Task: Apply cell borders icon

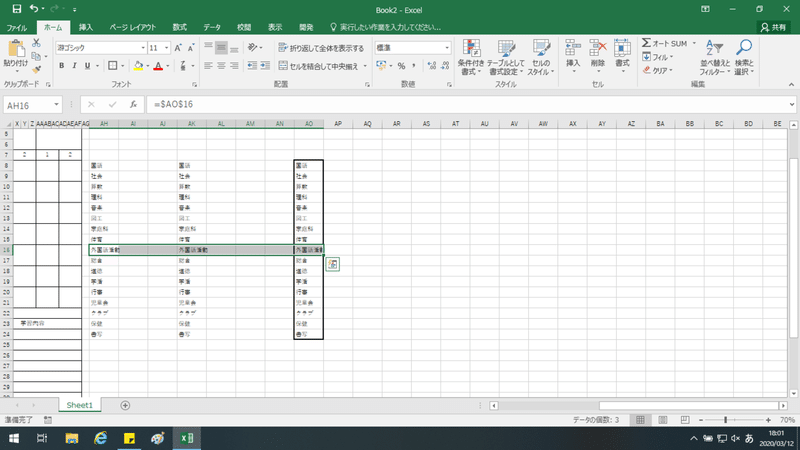Action: pyautogui.click(x=112, y=66)
